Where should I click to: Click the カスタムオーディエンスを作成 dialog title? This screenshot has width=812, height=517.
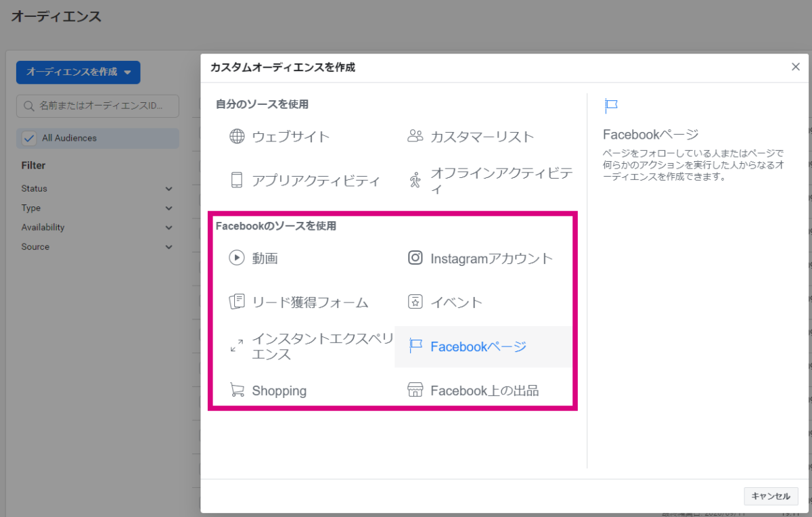point(283,67)
